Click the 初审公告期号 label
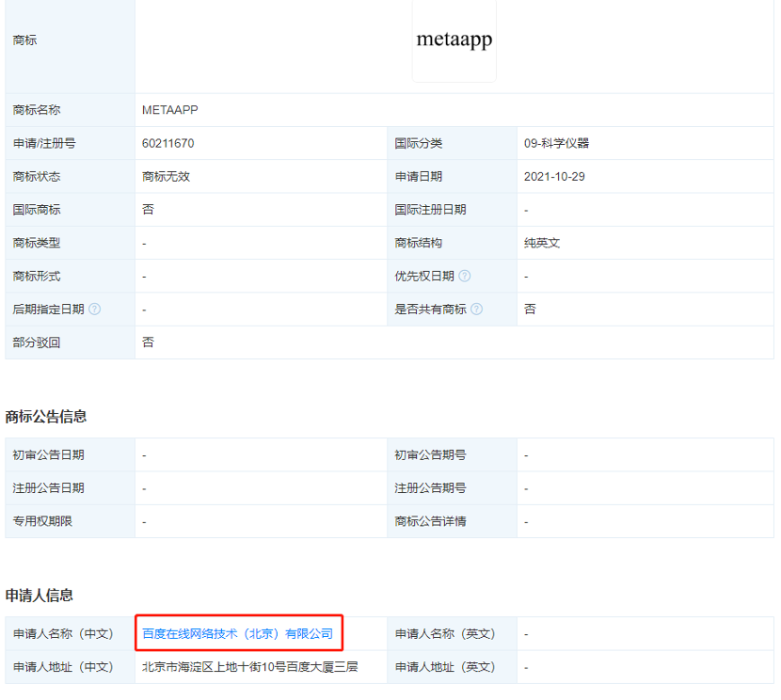 click(430, 455)
